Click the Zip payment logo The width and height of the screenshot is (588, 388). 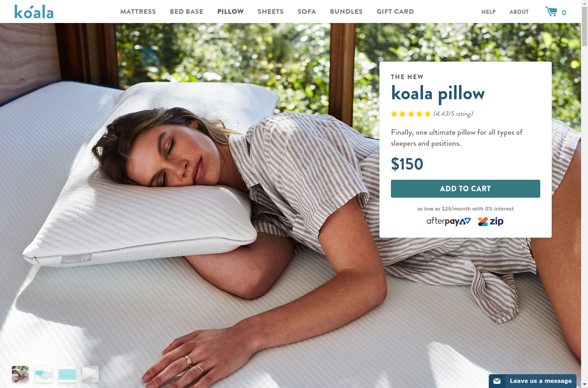(x=491, y=222)
